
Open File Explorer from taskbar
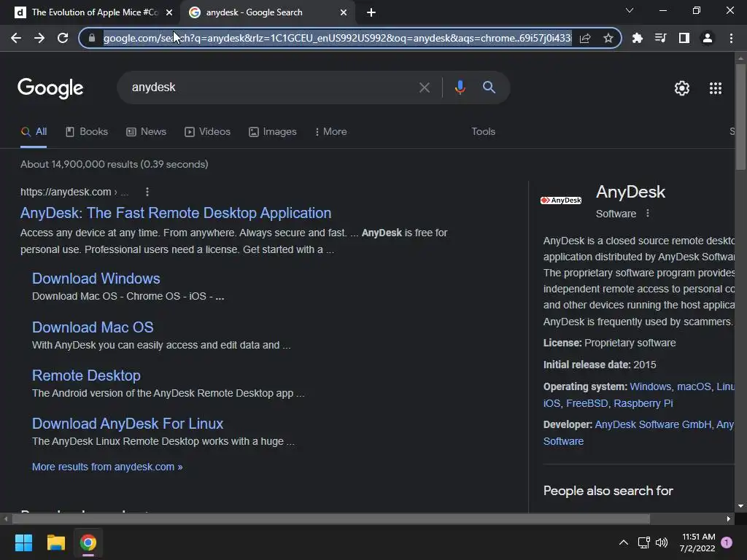(x=55, y=542)
